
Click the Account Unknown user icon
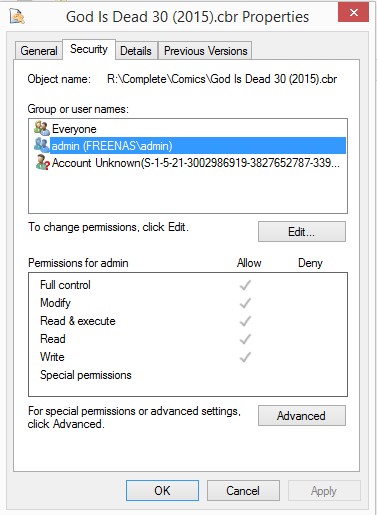(x=43, y=163)
